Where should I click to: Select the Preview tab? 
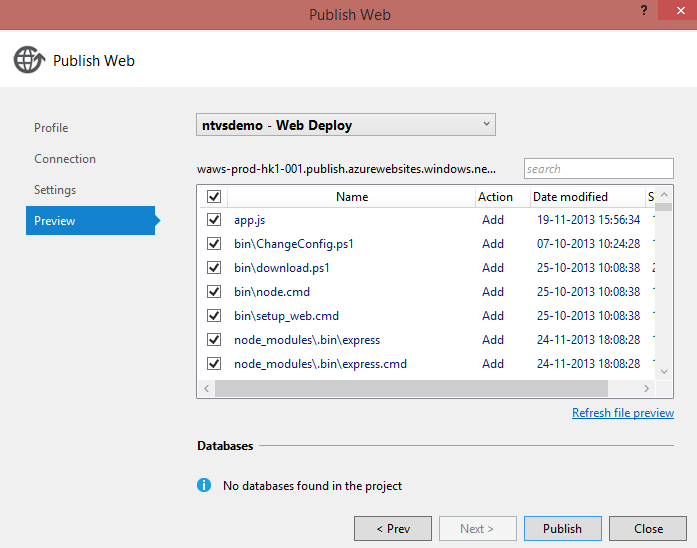click(91, 220)
